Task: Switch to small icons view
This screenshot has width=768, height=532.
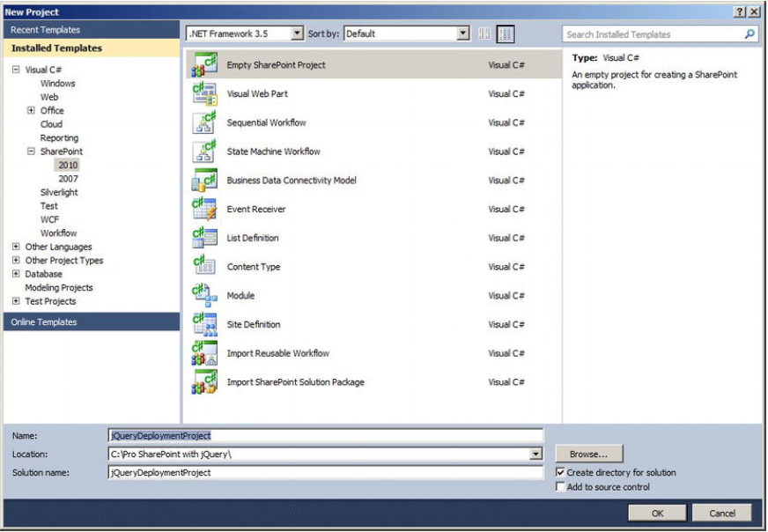Action: click(484, 33)
